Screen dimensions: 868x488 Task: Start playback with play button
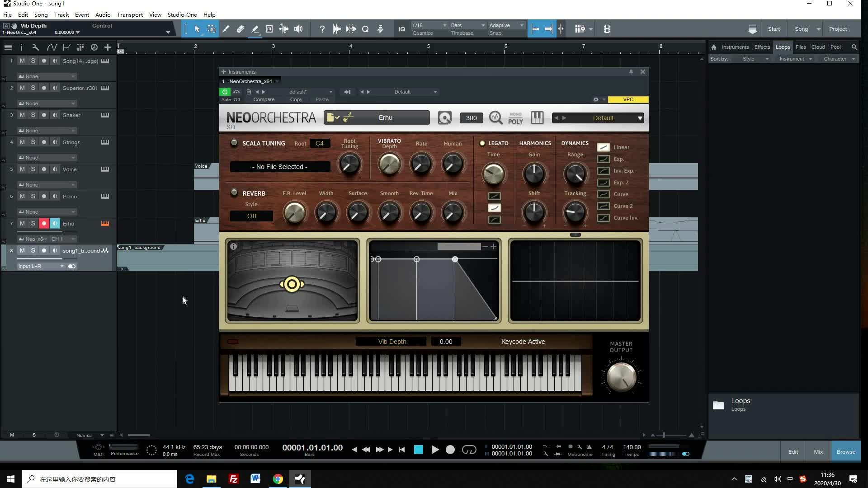pos(435,450)
